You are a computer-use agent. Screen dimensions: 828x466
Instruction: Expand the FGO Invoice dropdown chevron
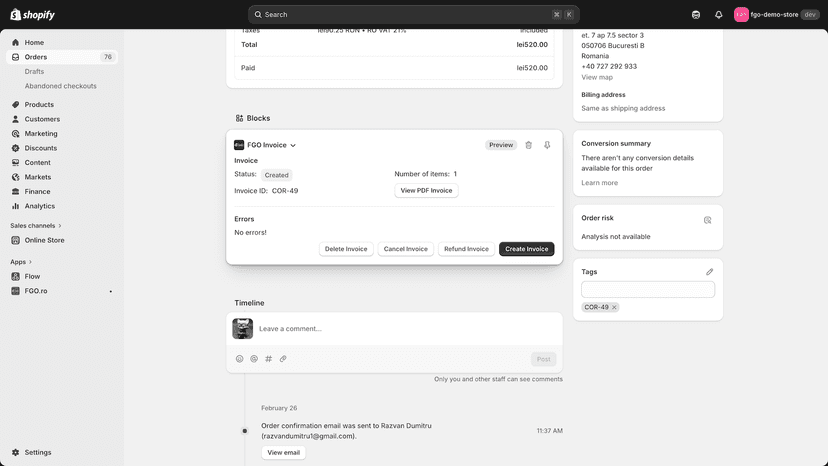(x=293, y=145)
